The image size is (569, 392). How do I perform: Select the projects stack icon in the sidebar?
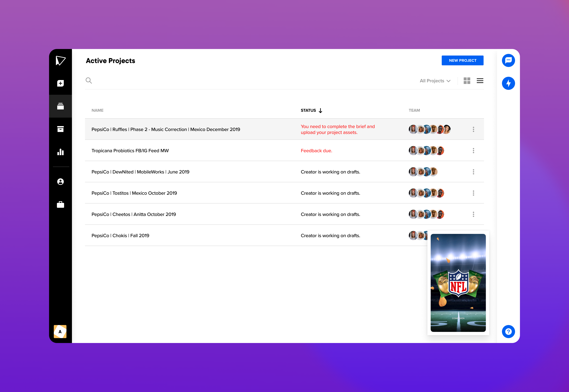point(60,106)
